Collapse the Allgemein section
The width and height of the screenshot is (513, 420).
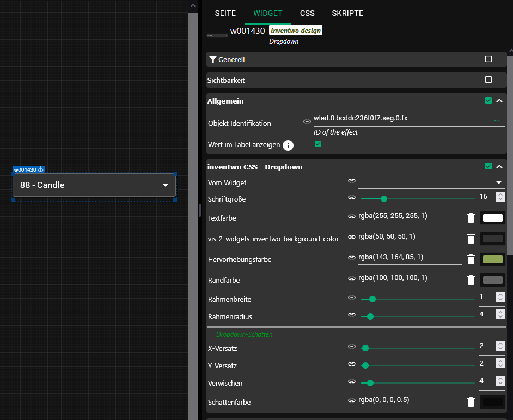pyautogui.click(x=499, y=101)
